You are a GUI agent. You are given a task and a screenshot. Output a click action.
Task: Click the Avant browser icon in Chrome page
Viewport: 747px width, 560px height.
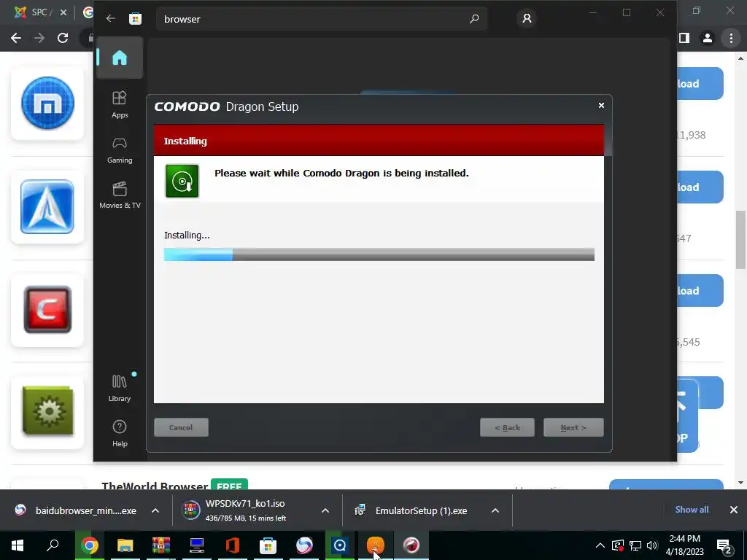tap(47, 206)
